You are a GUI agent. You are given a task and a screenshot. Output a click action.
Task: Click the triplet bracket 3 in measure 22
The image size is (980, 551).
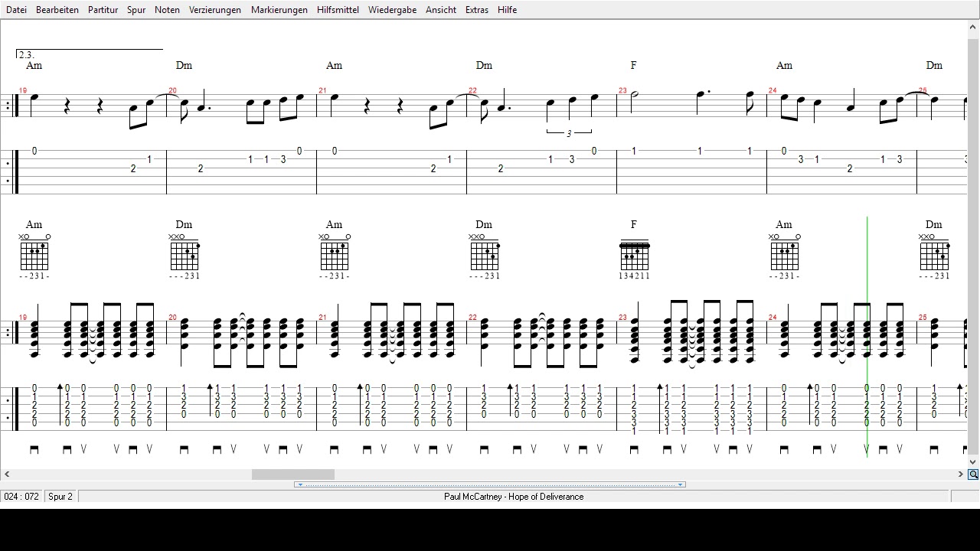[569, 133]
